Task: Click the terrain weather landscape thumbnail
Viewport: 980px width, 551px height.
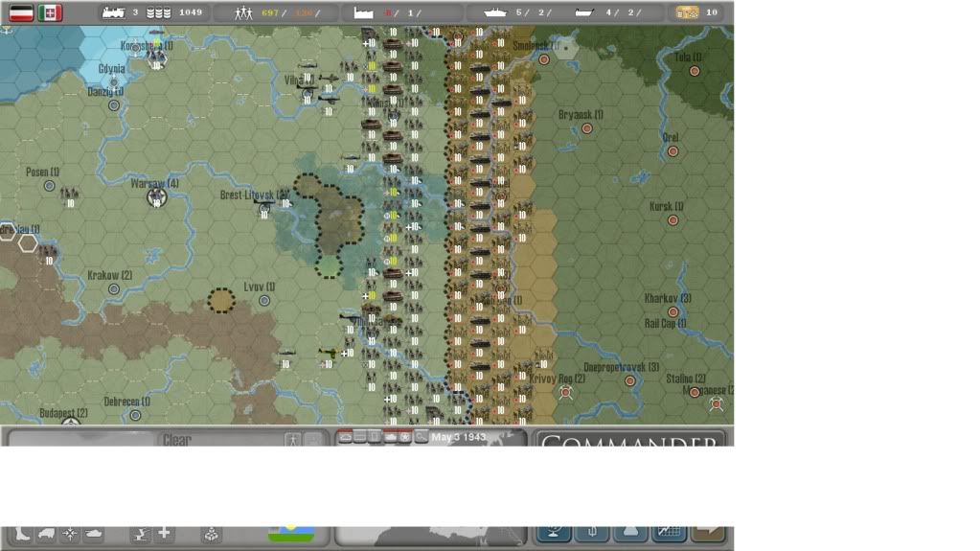Action: (295, 532)
